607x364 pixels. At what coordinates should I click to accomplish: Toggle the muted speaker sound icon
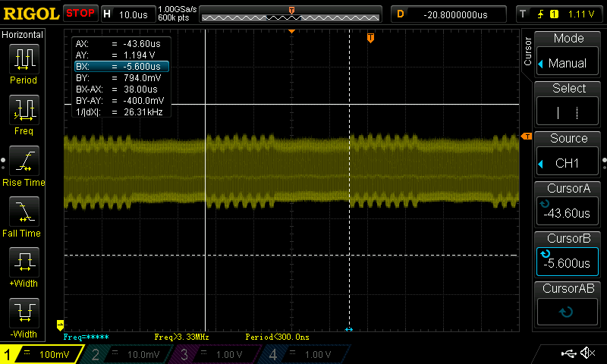[587, 353]
